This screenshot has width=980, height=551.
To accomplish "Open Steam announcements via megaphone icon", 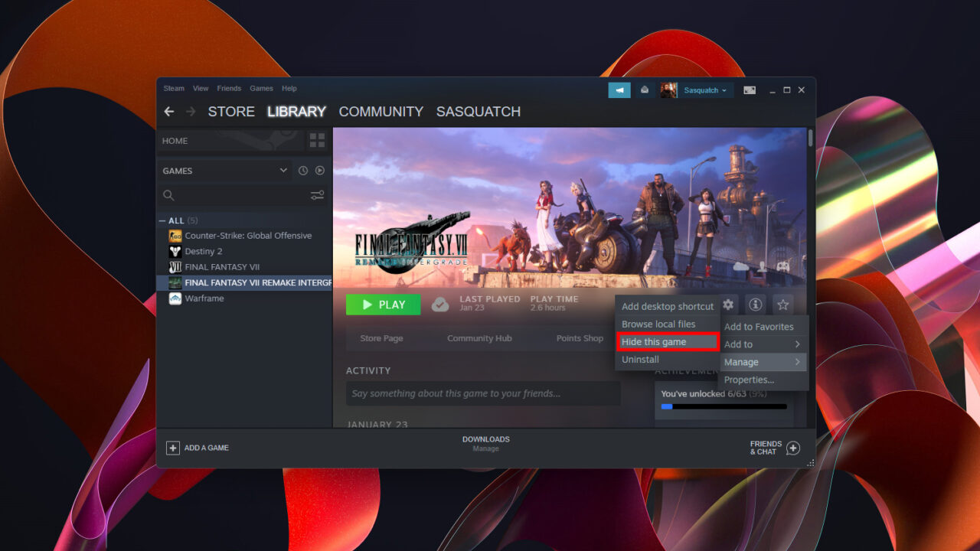I will [x=619, y=90].
